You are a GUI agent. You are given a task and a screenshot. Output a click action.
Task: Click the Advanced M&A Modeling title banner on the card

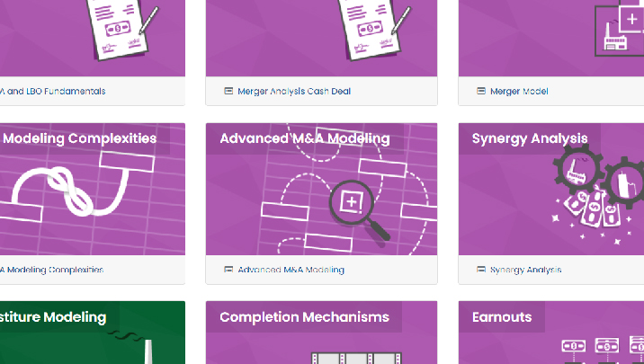pyautogui.click(x=304, y=138)
